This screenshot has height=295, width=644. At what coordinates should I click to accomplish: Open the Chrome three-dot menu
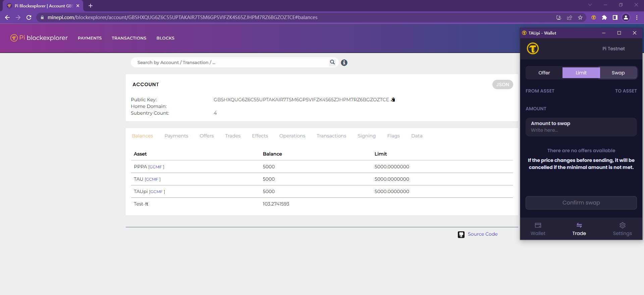tap(637, 17)
